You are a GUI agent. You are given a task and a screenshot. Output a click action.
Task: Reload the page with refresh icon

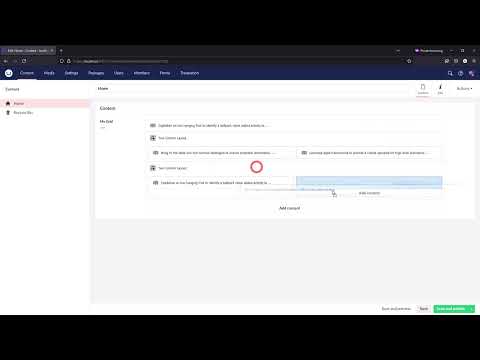[x=24, y=61]
